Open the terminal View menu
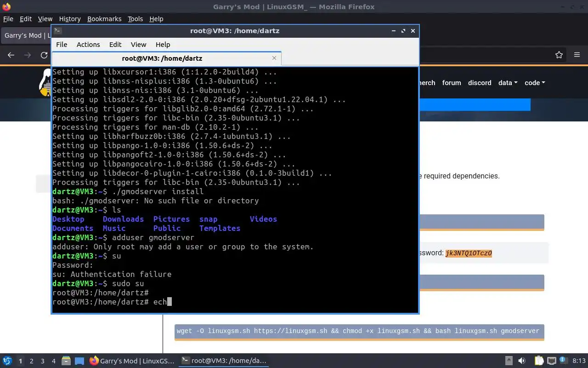 [x=138, y=45]
